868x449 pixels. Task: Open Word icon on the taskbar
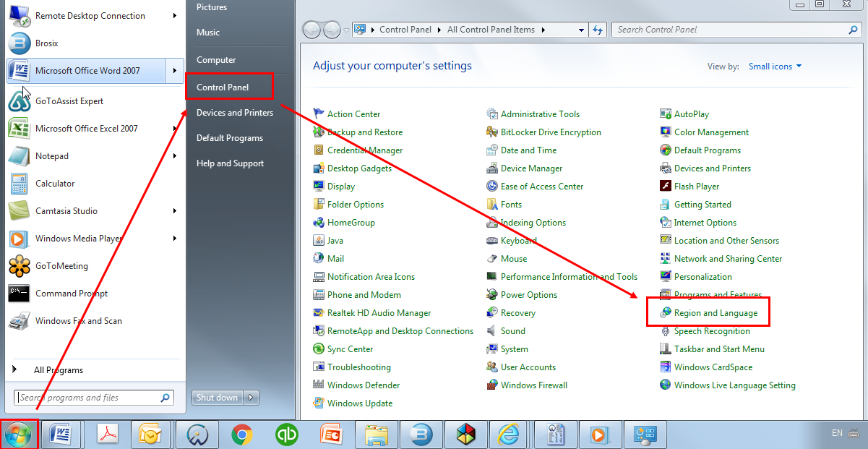(x=61, y=435)
